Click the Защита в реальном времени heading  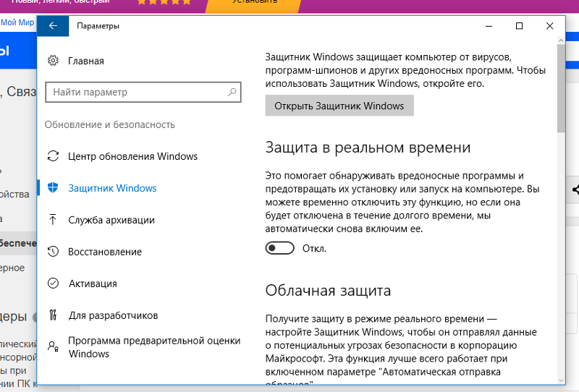368,148
